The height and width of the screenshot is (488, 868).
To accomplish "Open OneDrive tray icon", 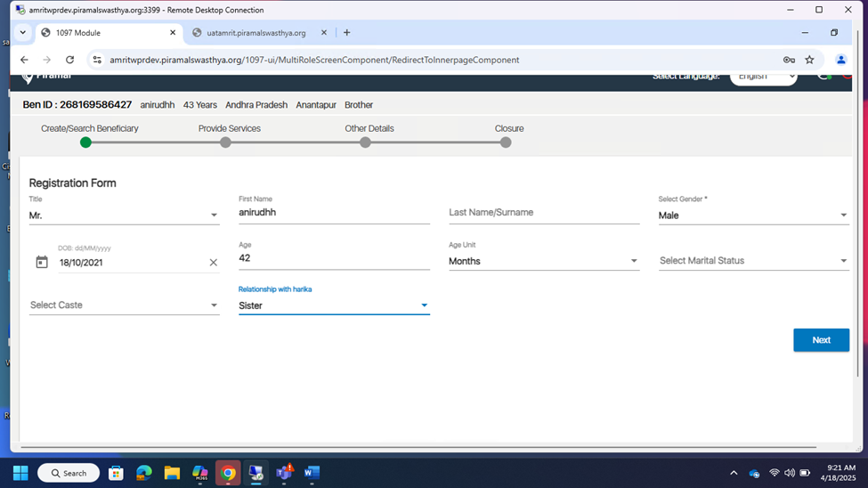I will (x=754, y=474).
